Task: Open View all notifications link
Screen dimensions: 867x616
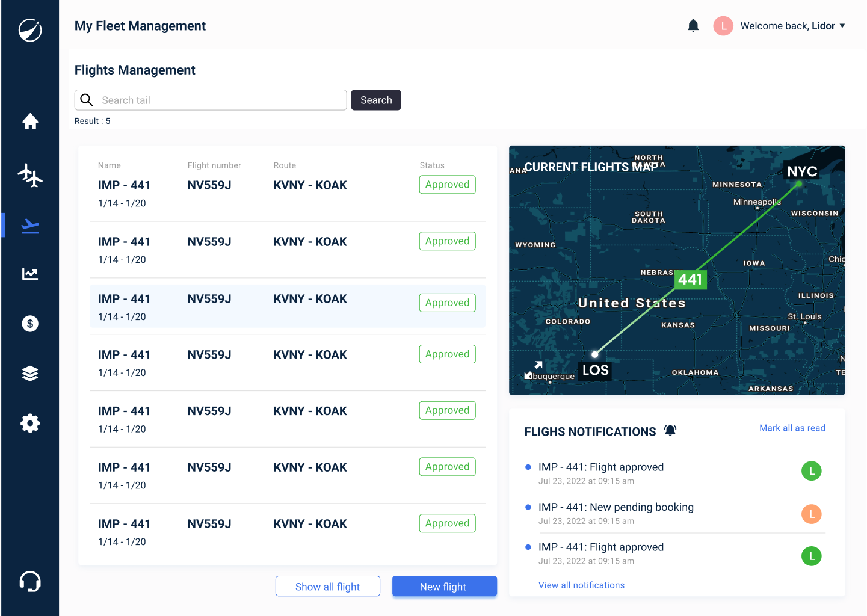Action: [581, 585]
